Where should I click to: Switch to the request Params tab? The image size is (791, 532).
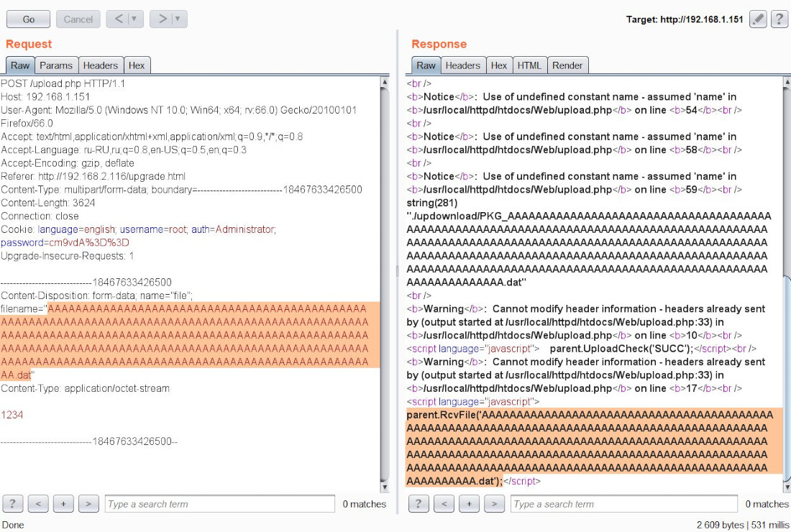point(56,65)
